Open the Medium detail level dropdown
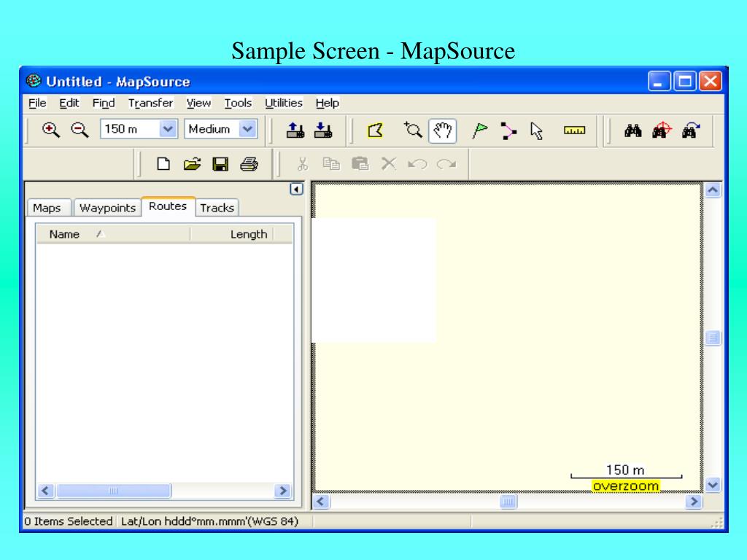This screenshot has height=560, width=747. [x=248, y=129]
